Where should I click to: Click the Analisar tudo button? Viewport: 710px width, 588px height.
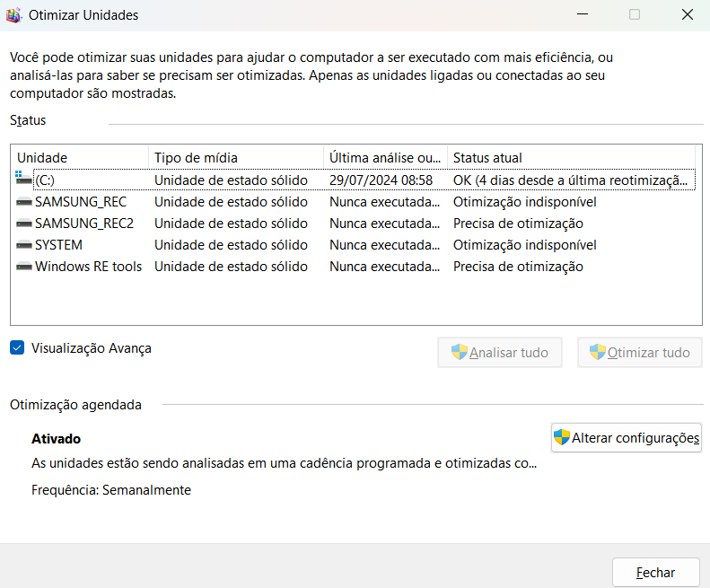499,353
